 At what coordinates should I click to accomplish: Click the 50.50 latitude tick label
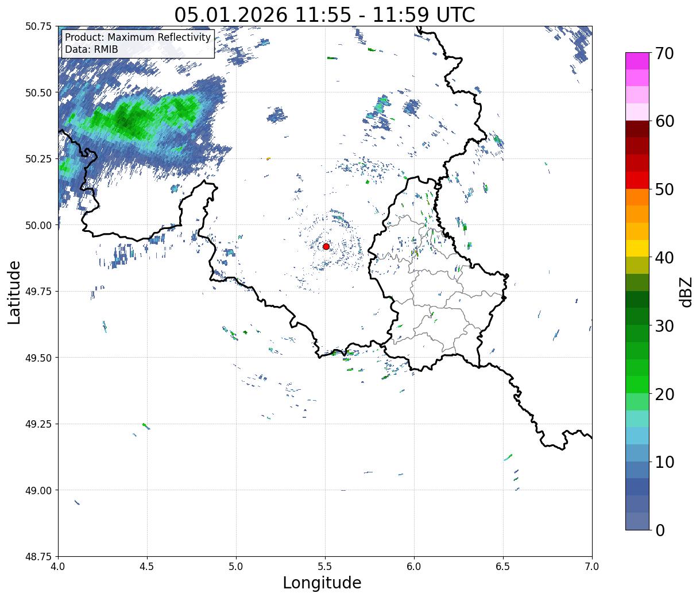point(38,92)
